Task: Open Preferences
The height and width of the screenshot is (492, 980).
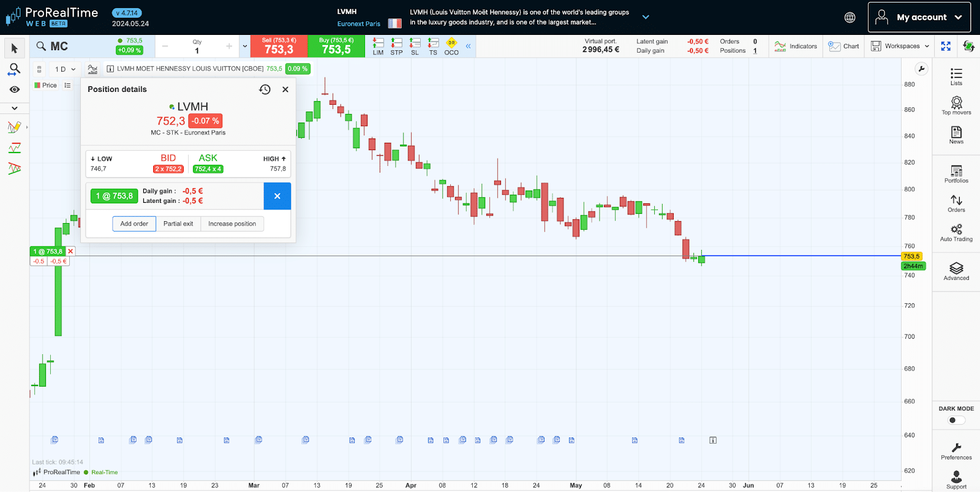Action: point(956,451)
